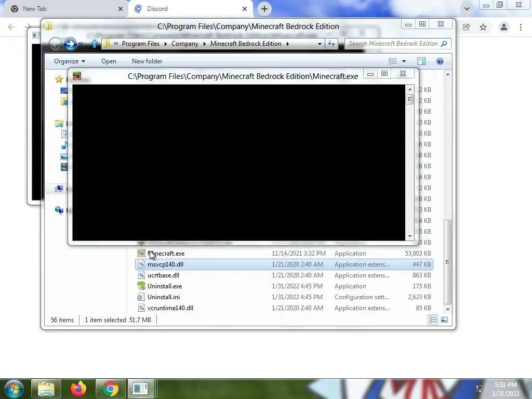
Task: Switch to the Discord browser tab
Action: [190, 9]
